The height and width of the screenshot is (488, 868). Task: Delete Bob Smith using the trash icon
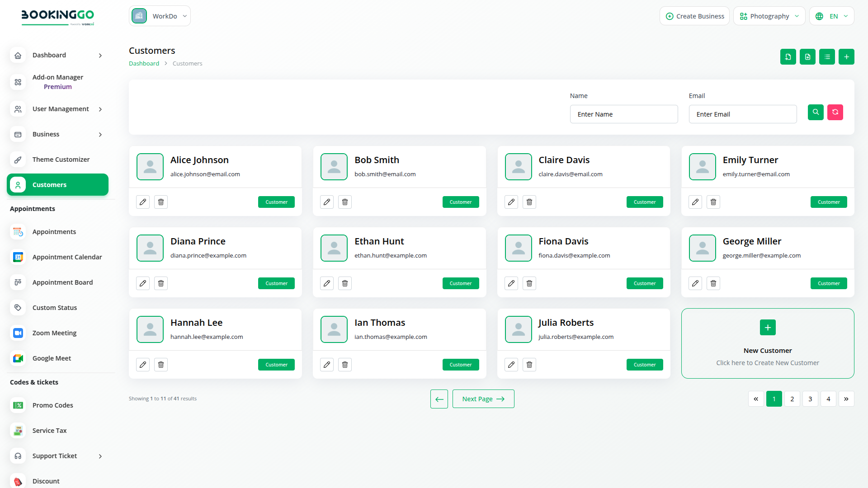click(x=345, y=202)
